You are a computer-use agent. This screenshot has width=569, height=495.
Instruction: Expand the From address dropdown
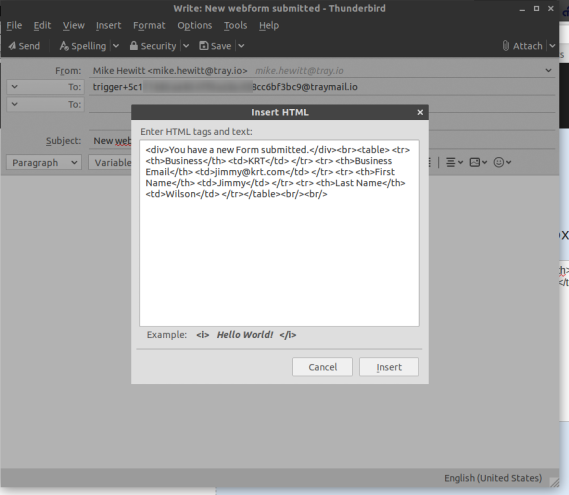[548, 70]
